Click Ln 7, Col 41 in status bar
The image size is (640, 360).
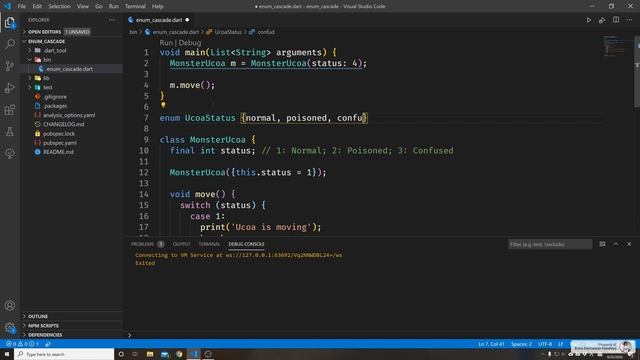click(491, 344)
